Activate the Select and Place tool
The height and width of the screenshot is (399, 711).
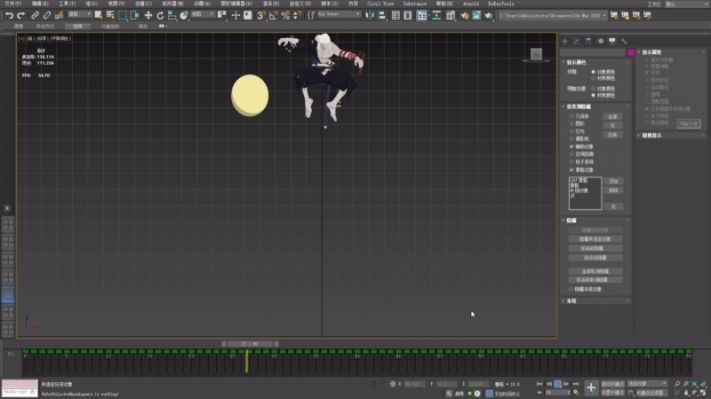click(x=184, y=15)
